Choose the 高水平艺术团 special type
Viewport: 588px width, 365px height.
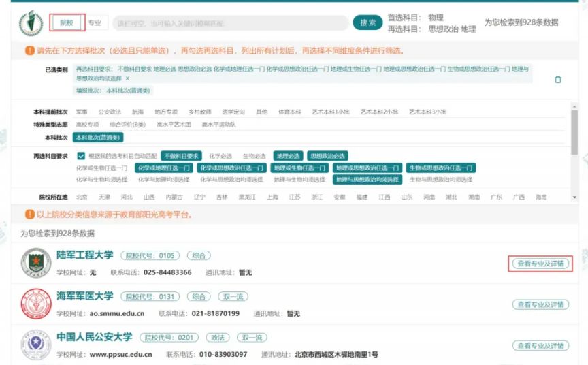point(174,125)
